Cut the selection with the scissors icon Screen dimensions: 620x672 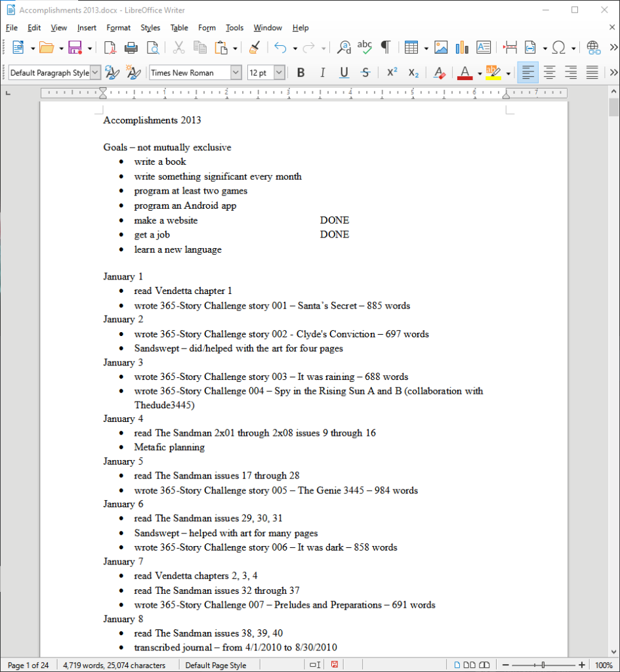[x=178, y=47]
